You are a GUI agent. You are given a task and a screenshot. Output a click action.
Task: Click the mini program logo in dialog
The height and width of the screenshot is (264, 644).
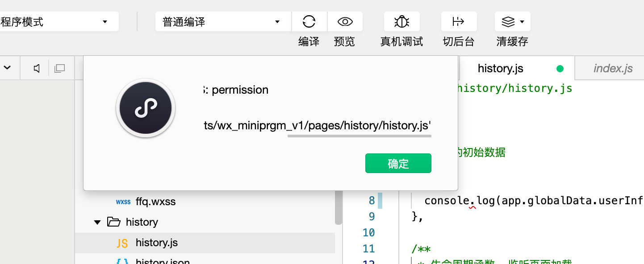click(146, 108)
